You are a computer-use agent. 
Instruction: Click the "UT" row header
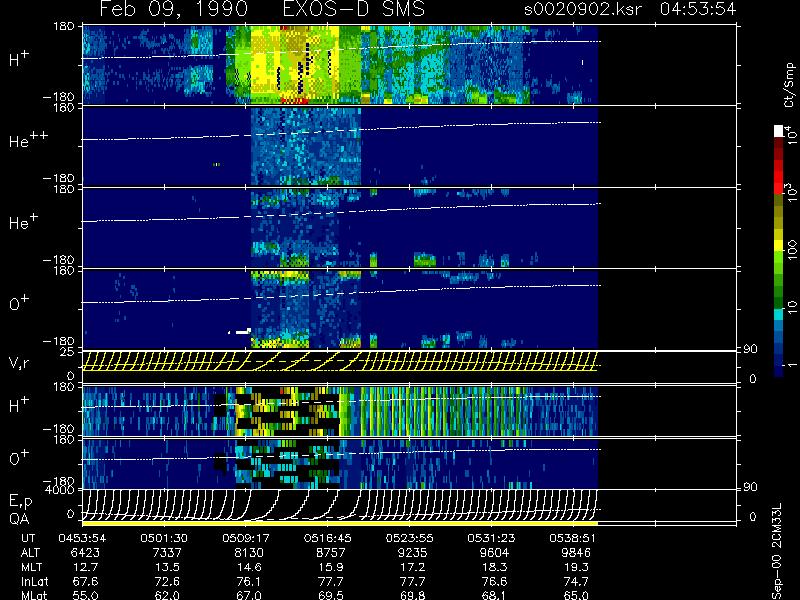click(x=28, y=538)
